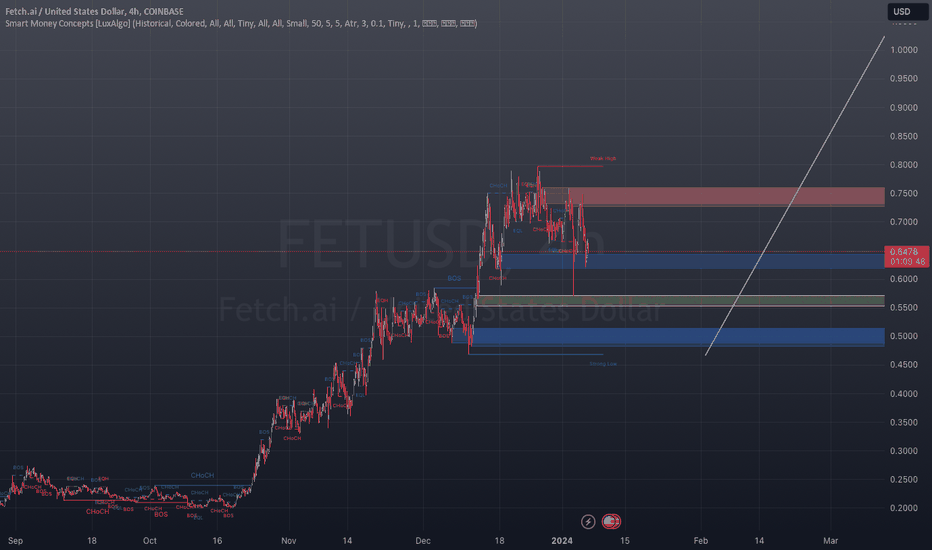Screen dimensions: 932x550
Task: Click the US flag economic event icon
Action: pyautogui.click(x=610, y=521)
